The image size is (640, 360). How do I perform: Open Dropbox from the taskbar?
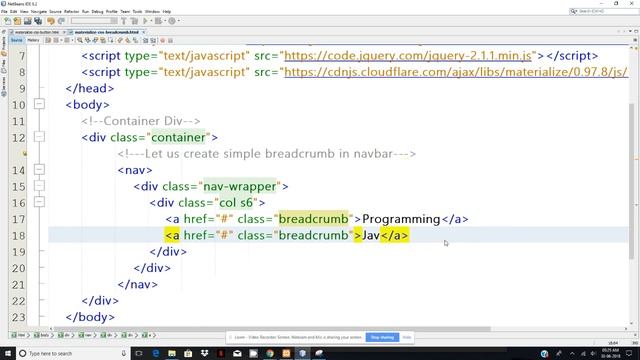point(204,353)
